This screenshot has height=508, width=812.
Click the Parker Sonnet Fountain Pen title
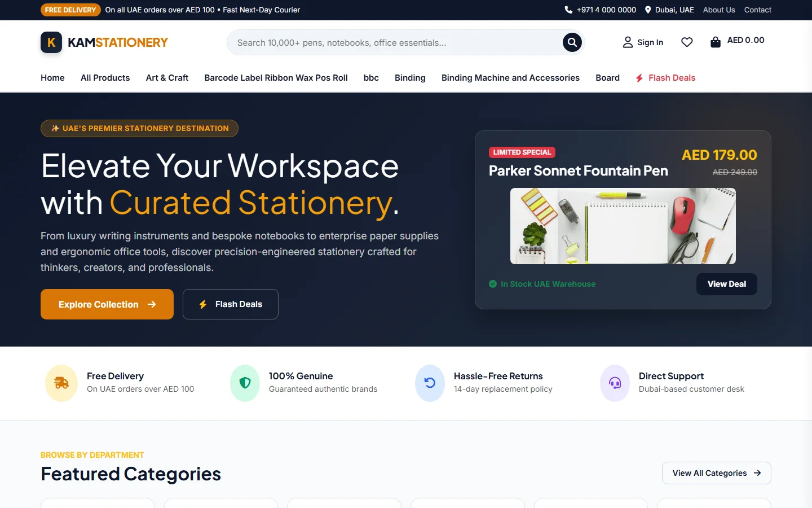pyautogui.click(x=579, y=170)
